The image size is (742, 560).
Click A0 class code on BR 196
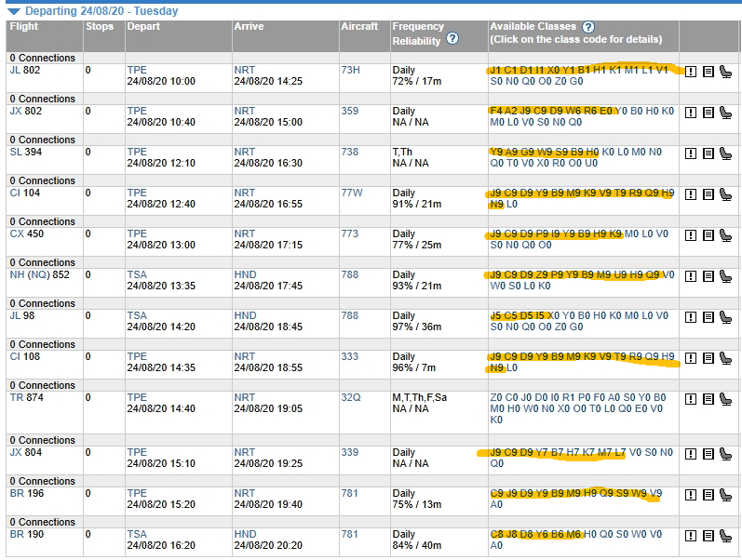pyautogui.click(x=496, y=504)
